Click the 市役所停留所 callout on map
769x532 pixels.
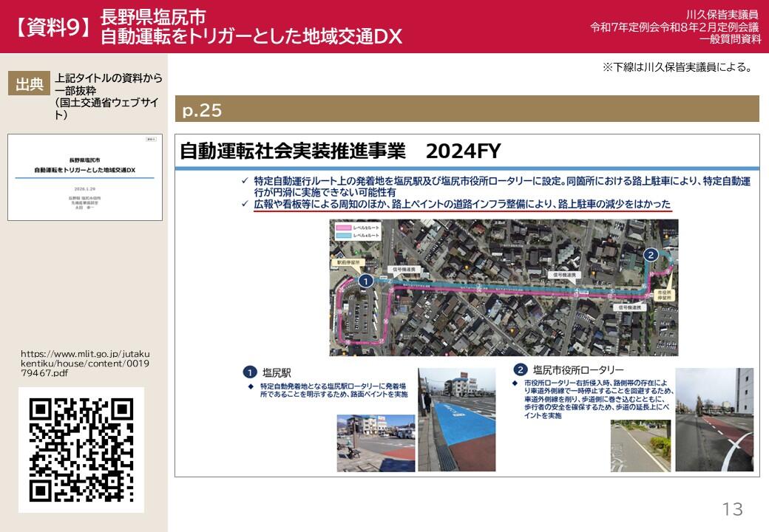[663, 297]
